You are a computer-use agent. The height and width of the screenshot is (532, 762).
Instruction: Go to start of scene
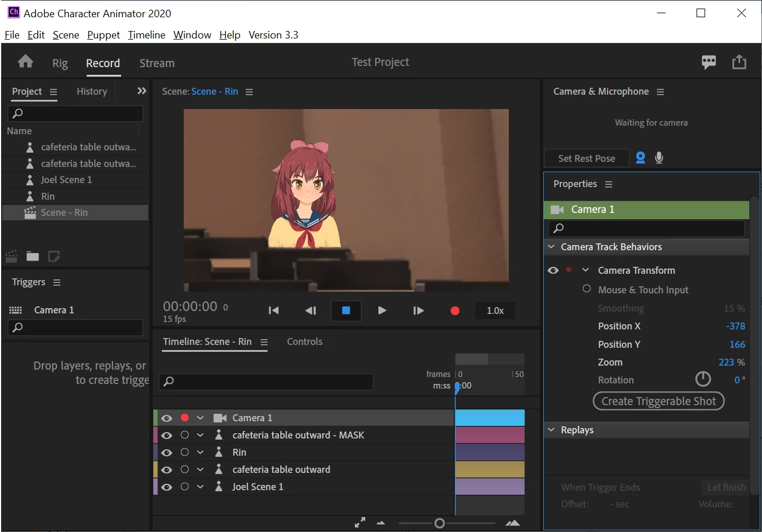tap(274, 310)
